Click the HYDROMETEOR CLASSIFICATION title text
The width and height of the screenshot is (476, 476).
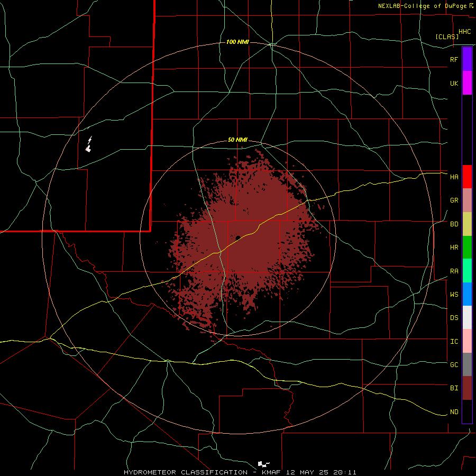186,472
